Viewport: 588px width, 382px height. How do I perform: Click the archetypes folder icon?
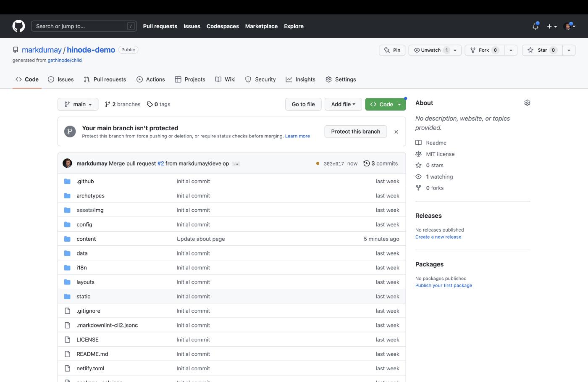point(67,195)
